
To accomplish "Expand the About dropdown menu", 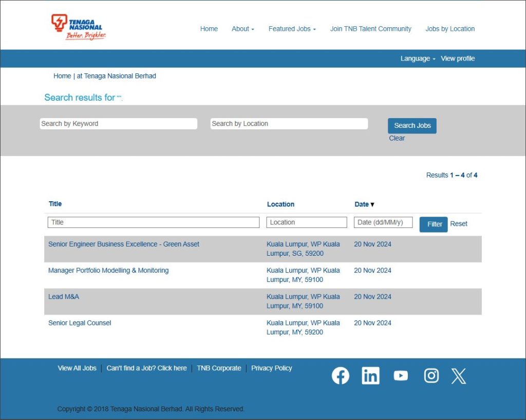I will pyautogui.click(x=242, y=29).
